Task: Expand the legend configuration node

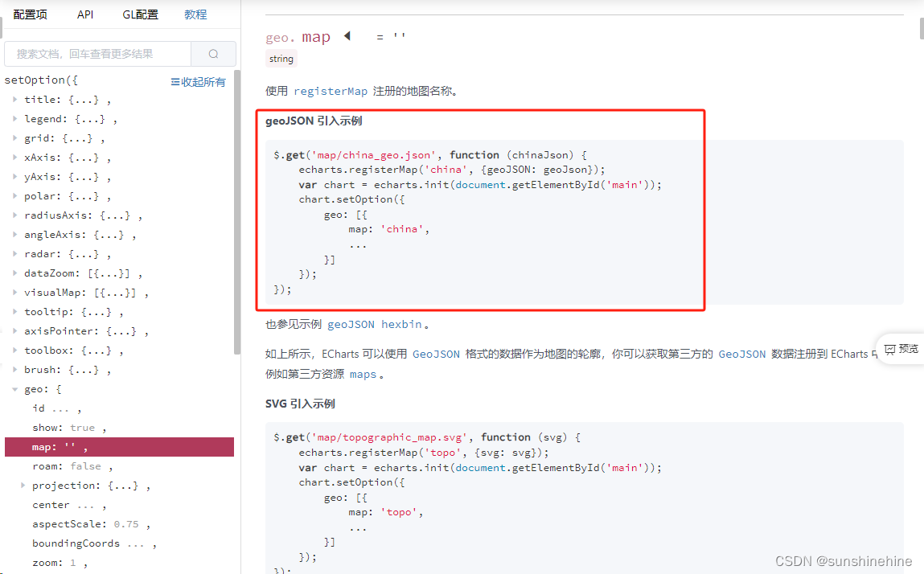Action: tap(14, 118)
